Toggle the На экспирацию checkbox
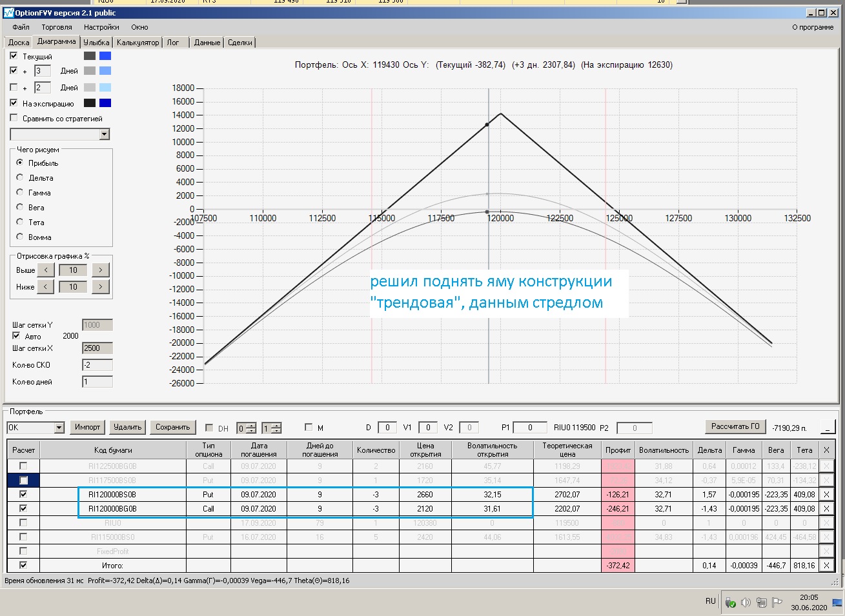845x616 pixels. pos(14,103)
